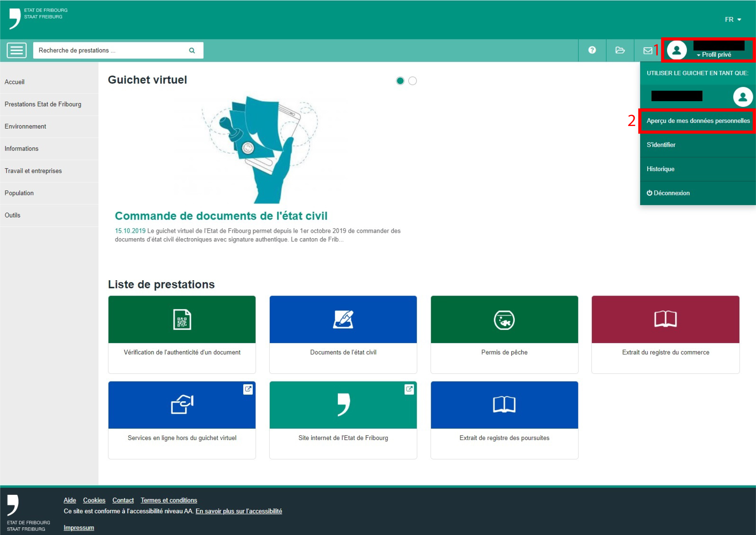Open Aperçu de mes données personnelles

click(x=698, y=121)
